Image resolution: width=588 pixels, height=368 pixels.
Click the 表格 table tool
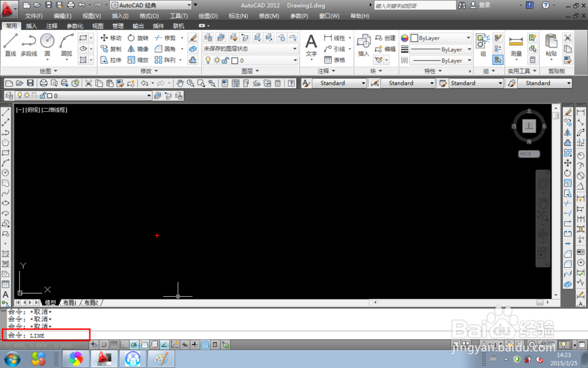(335, 59)
